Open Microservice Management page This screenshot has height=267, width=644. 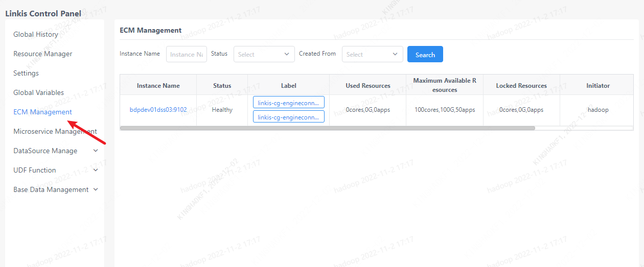click(55, 131)
